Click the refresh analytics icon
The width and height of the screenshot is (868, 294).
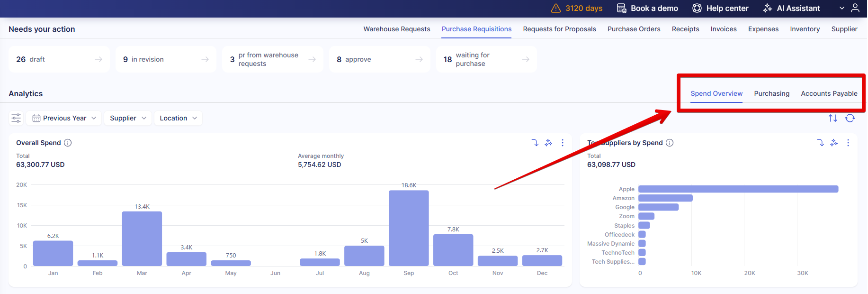(850, 118)
